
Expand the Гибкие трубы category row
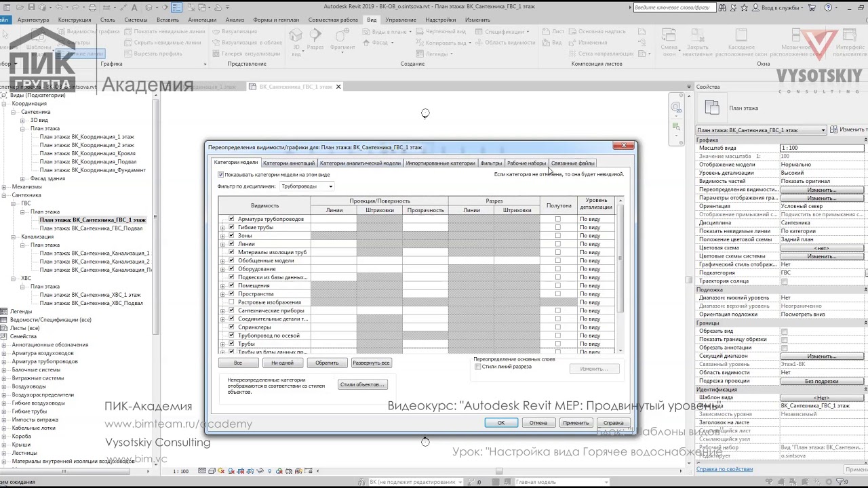222,228
